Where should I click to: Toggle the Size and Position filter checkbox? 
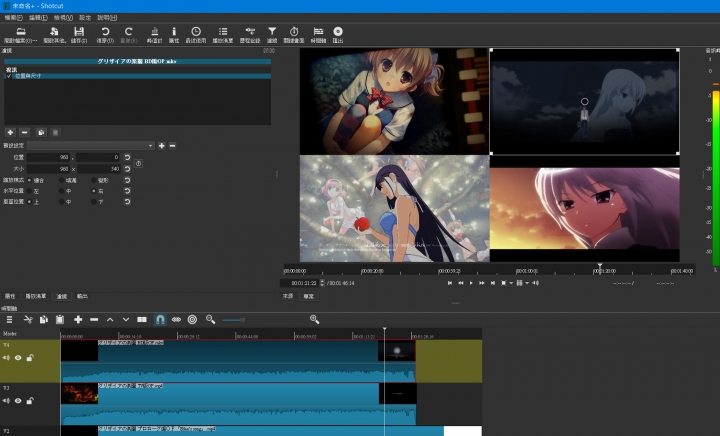coord(9,76)
